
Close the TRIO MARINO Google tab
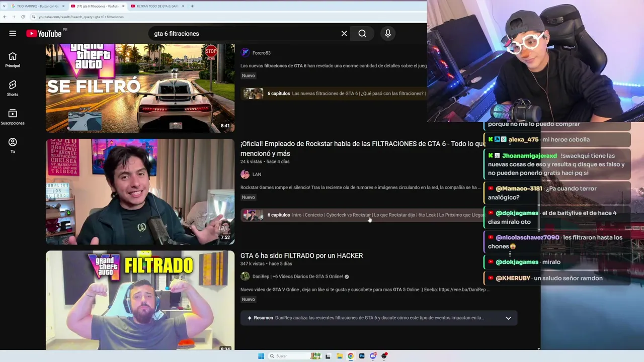[x=63, y=6]
